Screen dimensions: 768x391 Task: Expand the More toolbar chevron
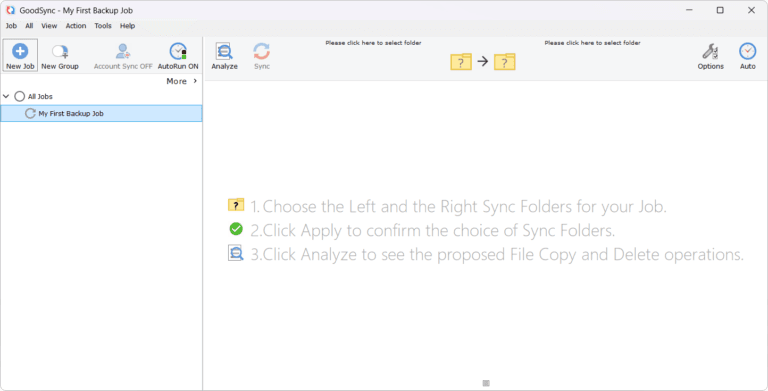pos(195,81)
